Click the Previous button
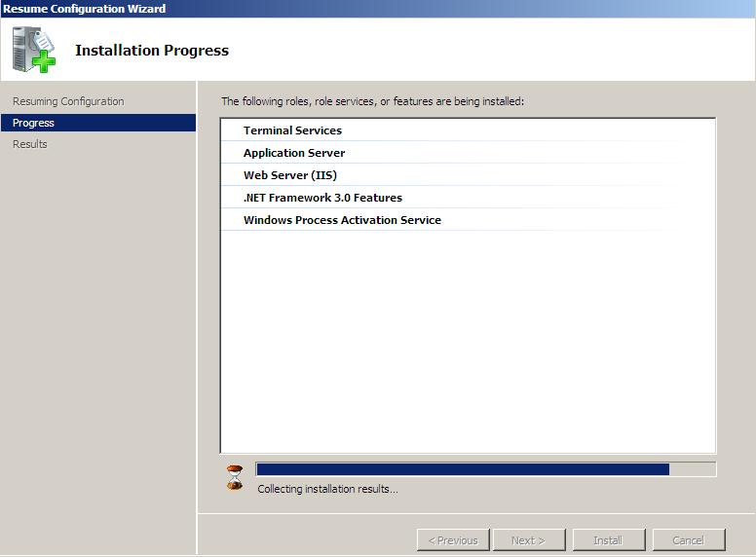The image size is (756, 557). coord(453,540)
